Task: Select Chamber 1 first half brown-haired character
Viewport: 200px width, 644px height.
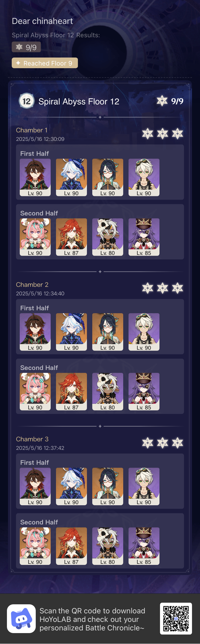Action: pyautogui.click(x=35, y=177)
